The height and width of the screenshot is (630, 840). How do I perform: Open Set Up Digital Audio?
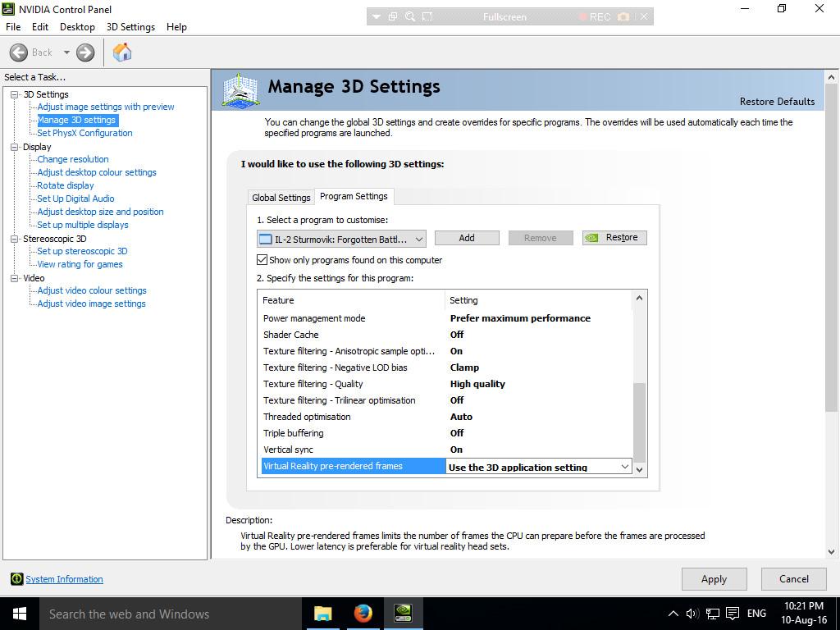[75, 199]
